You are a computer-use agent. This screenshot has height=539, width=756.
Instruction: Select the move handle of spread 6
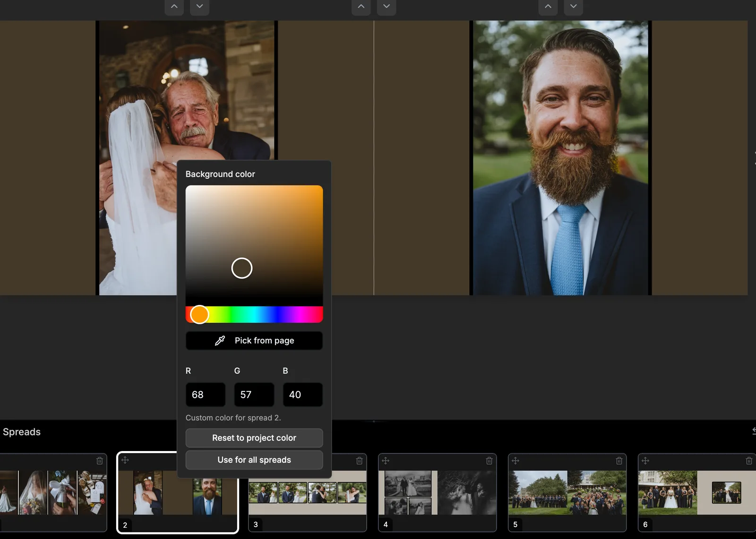645,461
